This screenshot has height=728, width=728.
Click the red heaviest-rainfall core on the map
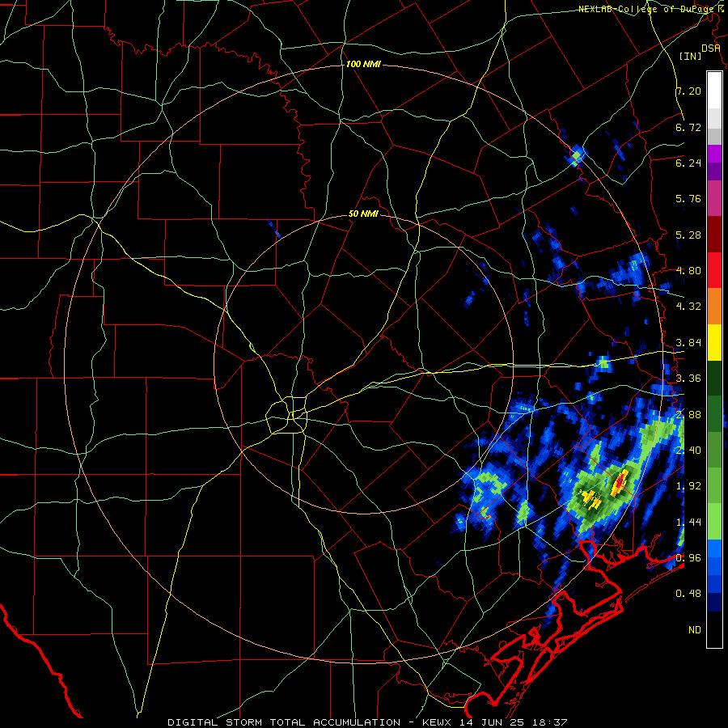(x=620, y=483)
